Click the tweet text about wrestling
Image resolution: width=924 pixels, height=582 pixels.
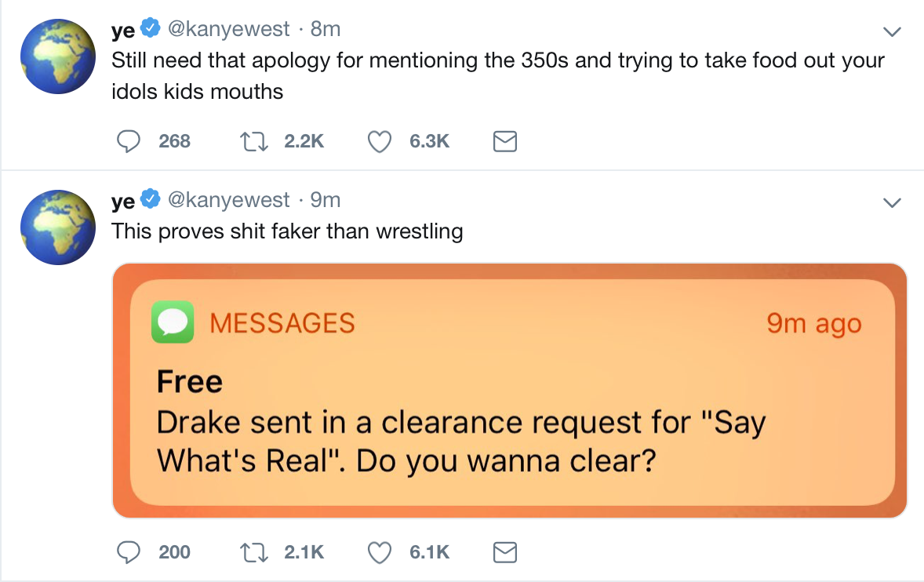click(x=287, y=232)
